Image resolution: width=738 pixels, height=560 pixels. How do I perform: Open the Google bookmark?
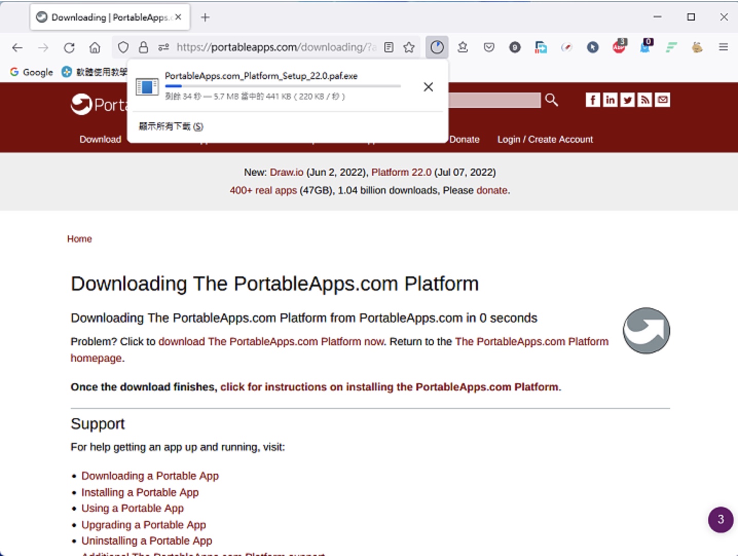31,72
